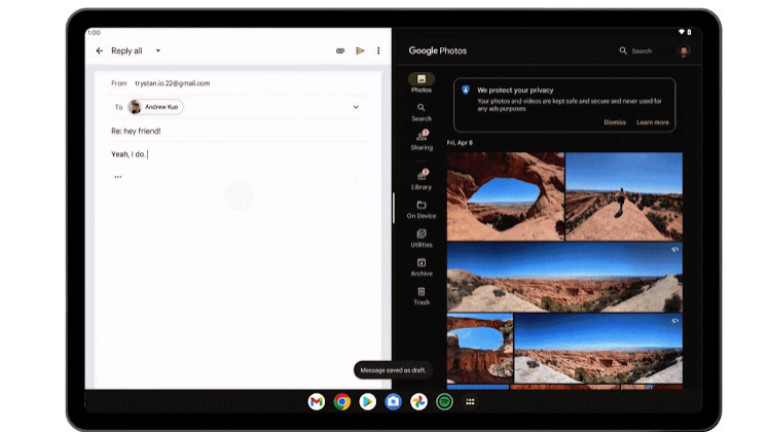Image resolution: width=768 pixels, height=432 pixels.
Task: Show trimmed quoted text via three dots
Action: click(118, 177)
